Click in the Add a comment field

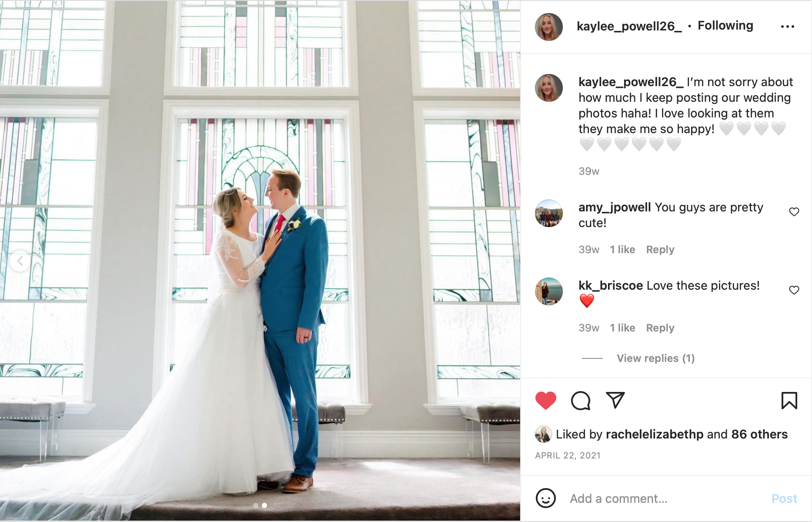[665, 499]
